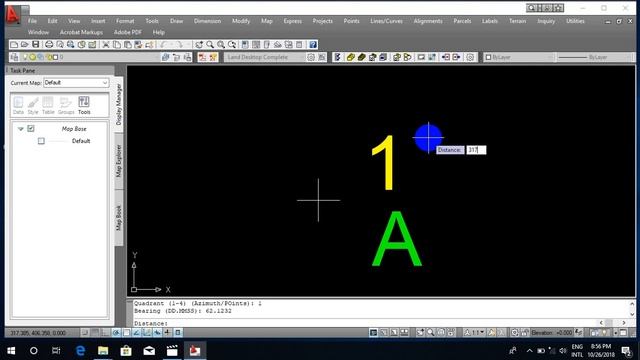
Task: Open Help via the blue question mark icon
Action: pos(313,44)
